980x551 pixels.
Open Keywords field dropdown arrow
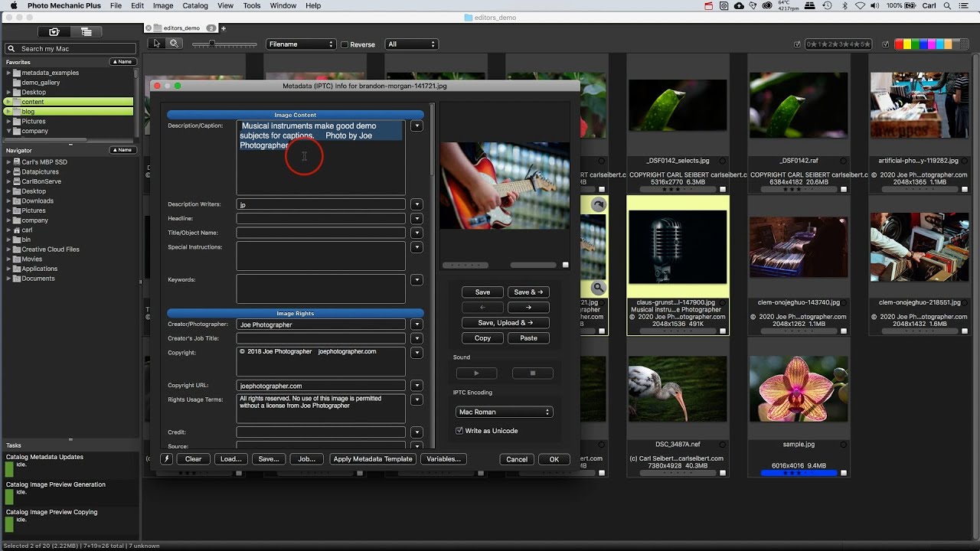pyautogui.click(x=416, y=280)
